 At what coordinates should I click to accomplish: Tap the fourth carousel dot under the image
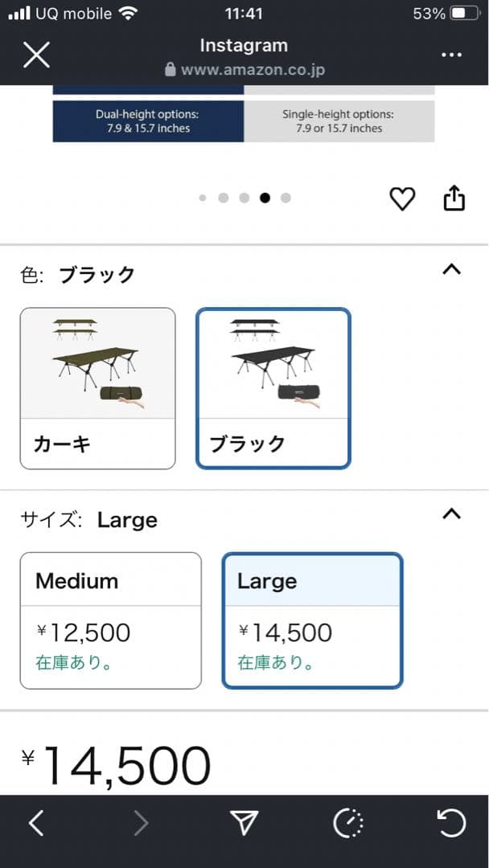(265, 198)
